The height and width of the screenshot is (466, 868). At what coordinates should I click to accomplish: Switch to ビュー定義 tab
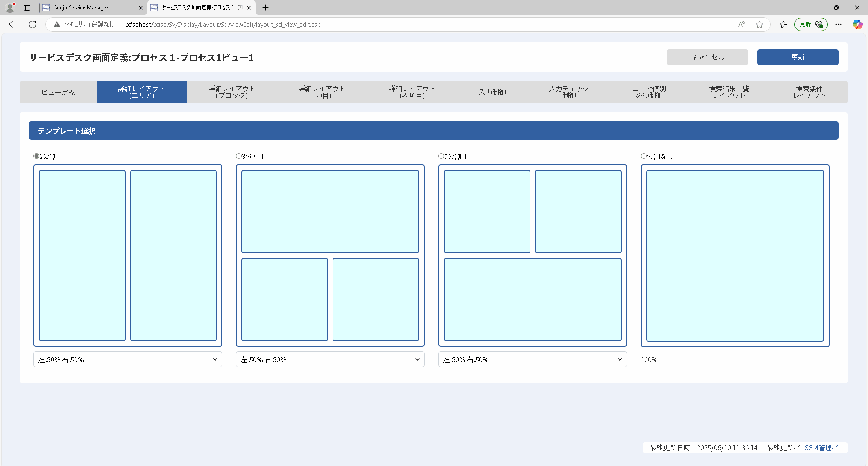point(58,92)
